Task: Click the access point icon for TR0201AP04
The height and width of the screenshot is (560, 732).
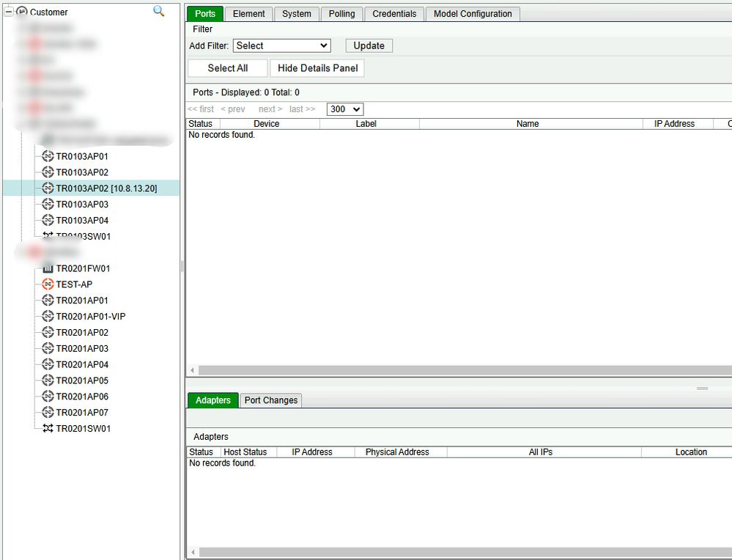Action: click(x=48, y=364)
